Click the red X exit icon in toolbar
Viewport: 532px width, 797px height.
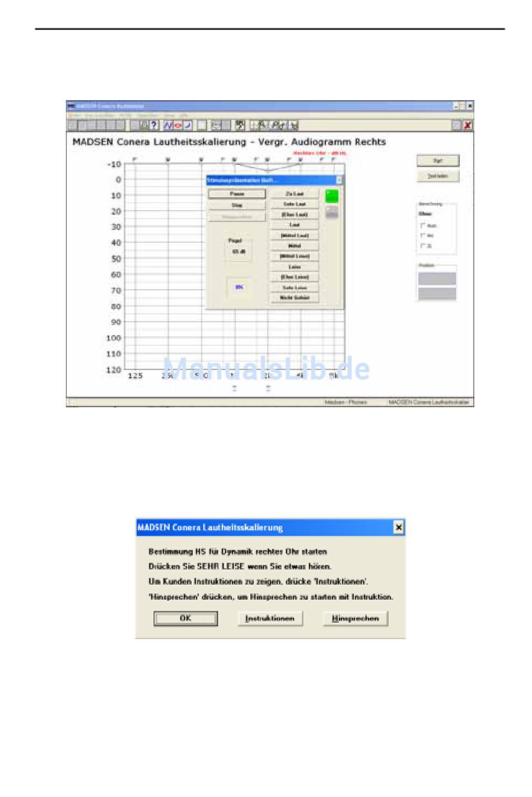coord(468,126)
